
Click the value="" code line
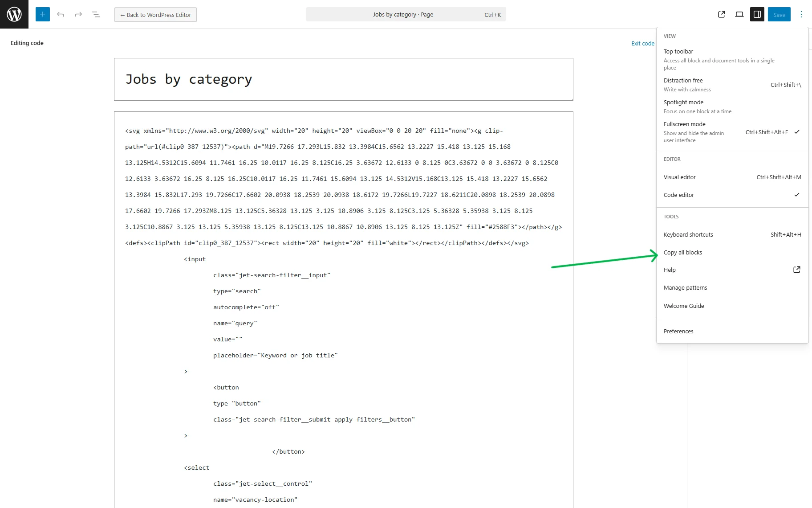(228, 339)
